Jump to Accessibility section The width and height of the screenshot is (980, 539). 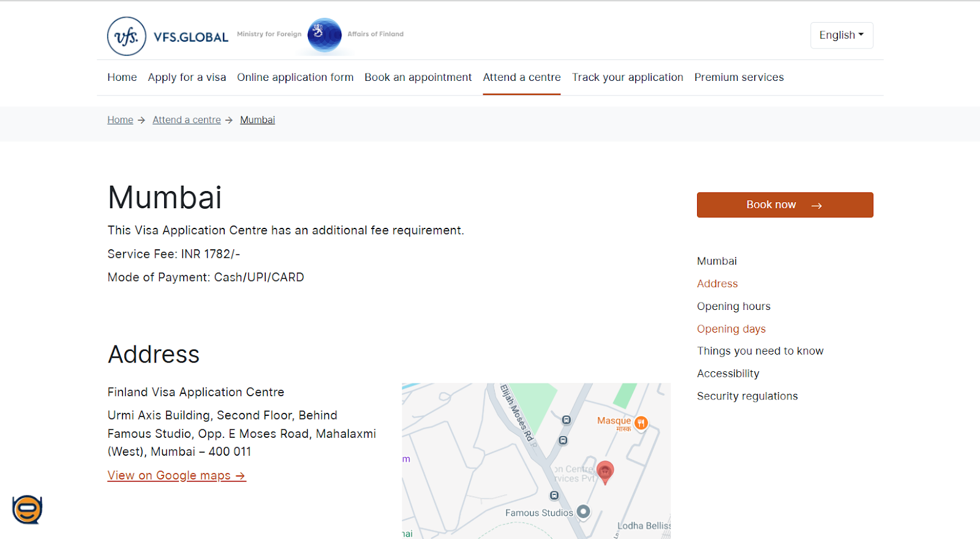[728, 374]
